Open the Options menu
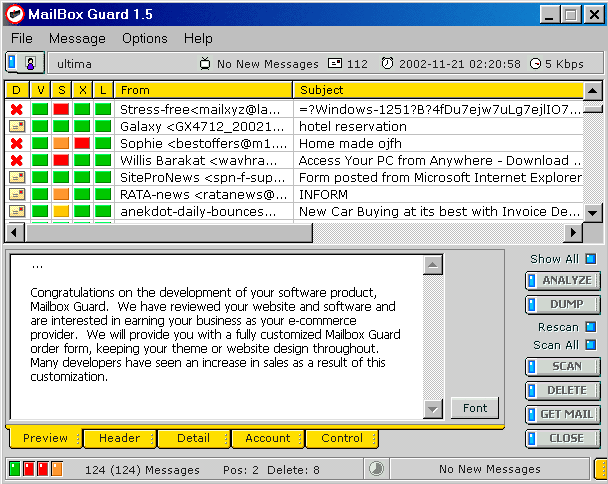 point(145,38)
